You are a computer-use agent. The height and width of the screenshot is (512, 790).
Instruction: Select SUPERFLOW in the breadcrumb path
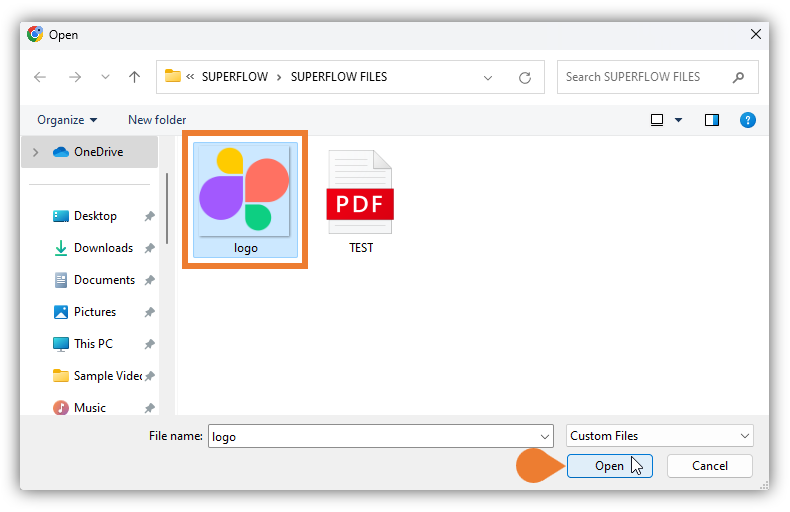click(x=235, y=77)
